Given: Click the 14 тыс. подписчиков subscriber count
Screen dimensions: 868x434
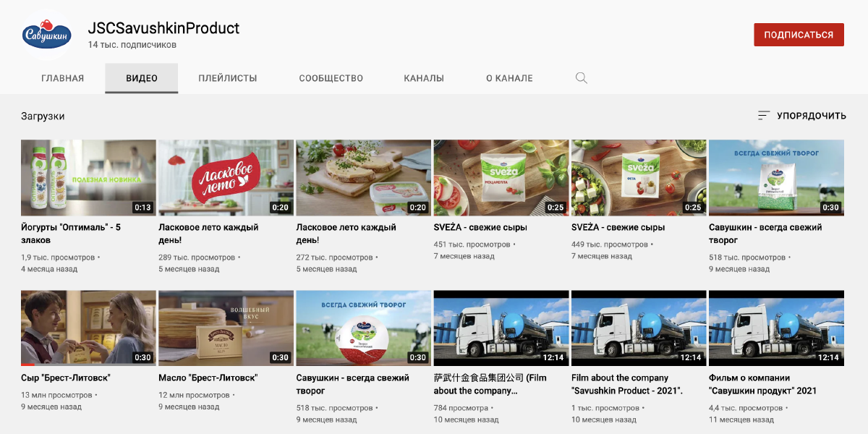Looking at the screenshot, I should coord(132,45).
